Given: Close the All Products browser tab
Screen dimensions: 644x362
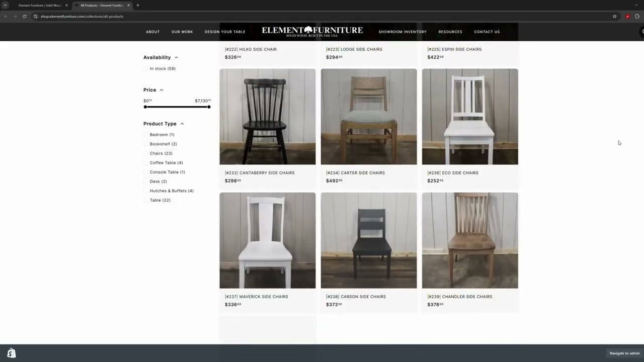Looking at the screenshot, I should 128,5.
